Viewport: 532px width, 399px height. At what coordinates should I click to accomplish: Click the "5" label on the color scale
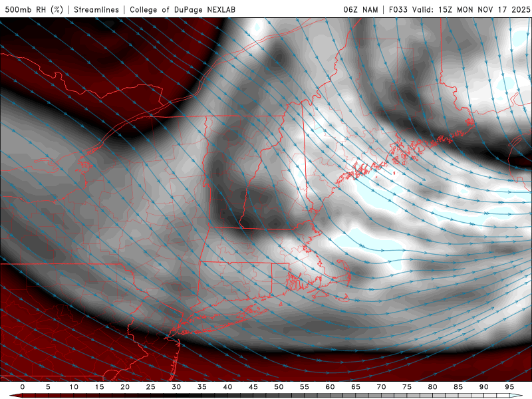(48, 387)
